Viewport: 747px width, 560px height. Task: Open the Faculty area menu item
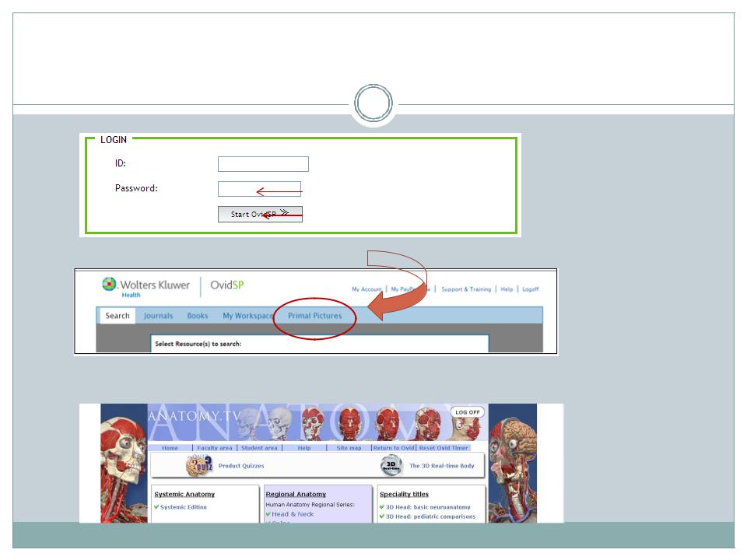point(215,448)
